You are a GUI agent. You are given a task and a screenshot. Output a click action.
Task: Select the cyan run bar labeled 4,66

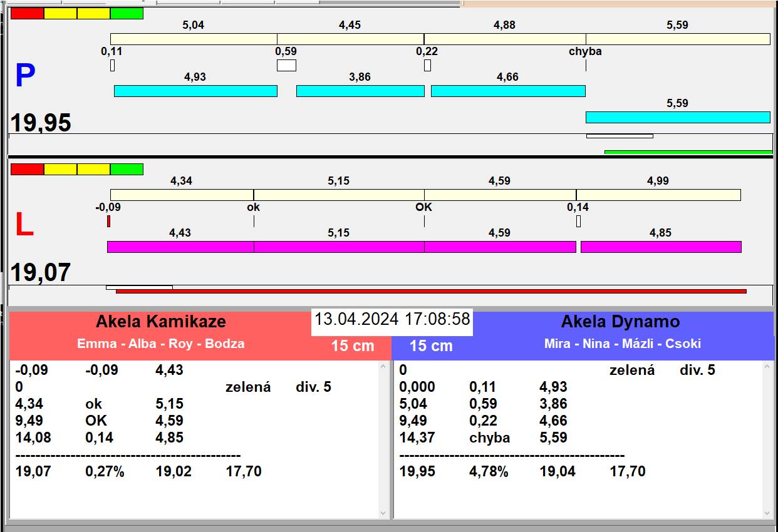point(508,91)
